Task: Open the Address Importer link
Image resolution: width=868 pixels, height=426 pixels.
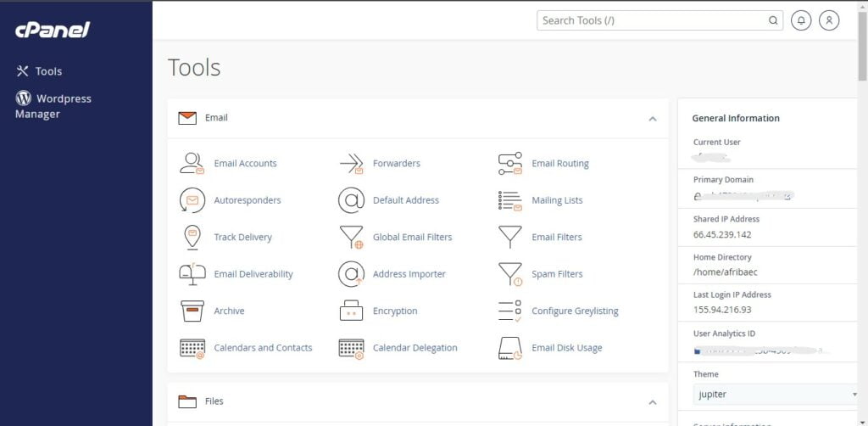Action: pos(409,274)
